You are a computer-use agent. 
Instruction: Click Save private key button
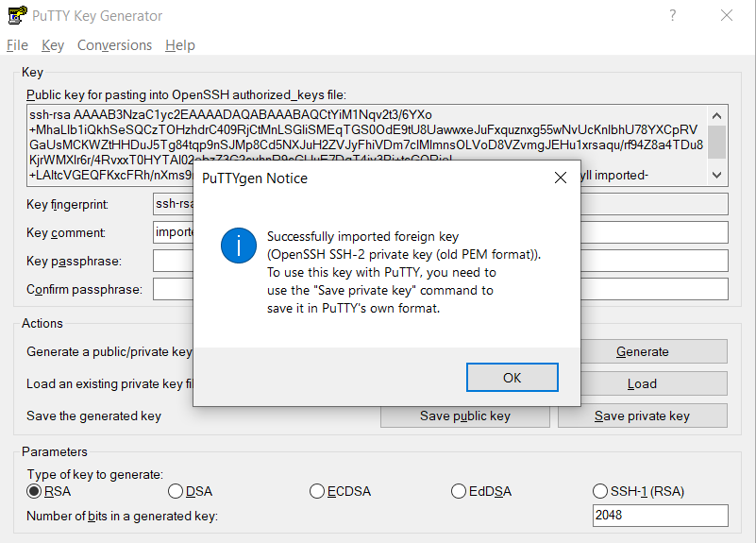coord(642,416)
